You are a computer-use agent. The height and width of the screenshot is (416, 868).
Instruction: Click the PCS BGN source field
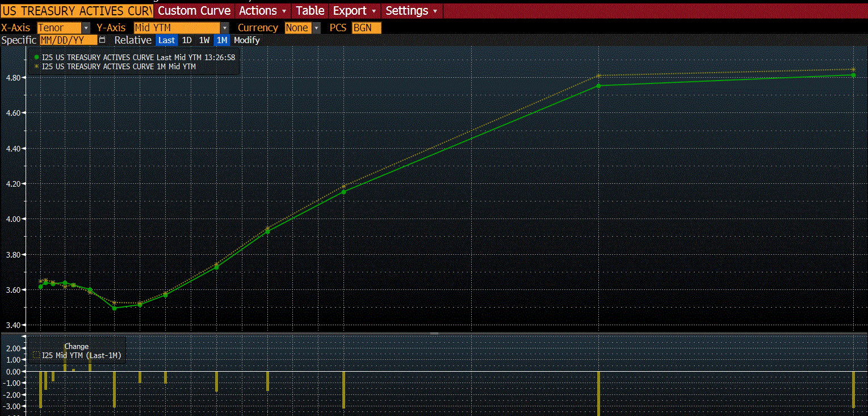click(x=366, y=28)
